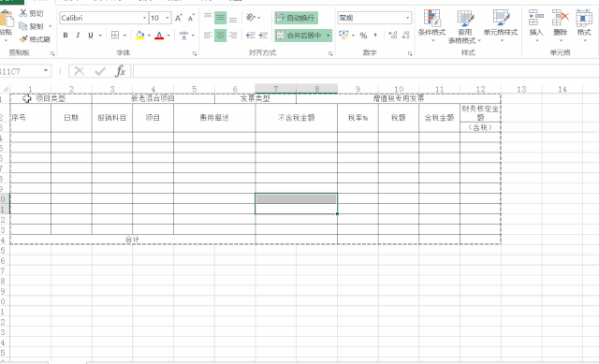599x364 pixels.
Task: Open Number (数字) dialog launcher
Action: point(410,54)
